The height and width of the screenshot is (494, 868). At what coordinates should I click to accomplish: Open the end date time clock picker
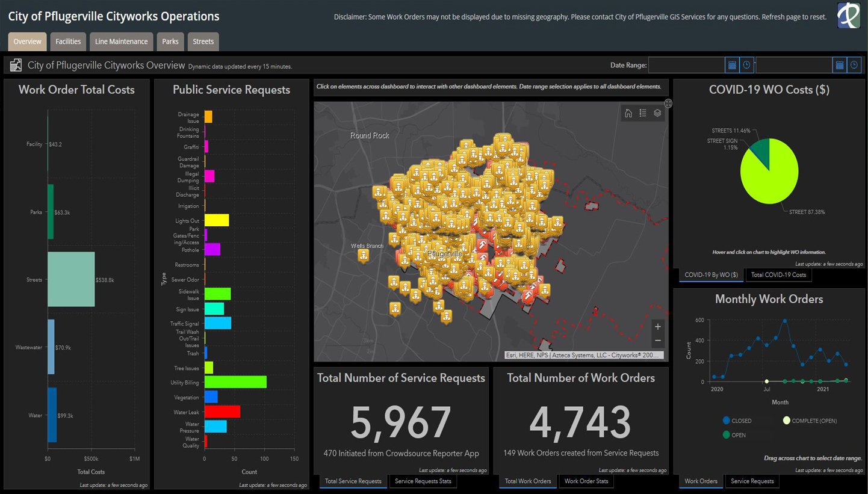click(x=854, y=65)
